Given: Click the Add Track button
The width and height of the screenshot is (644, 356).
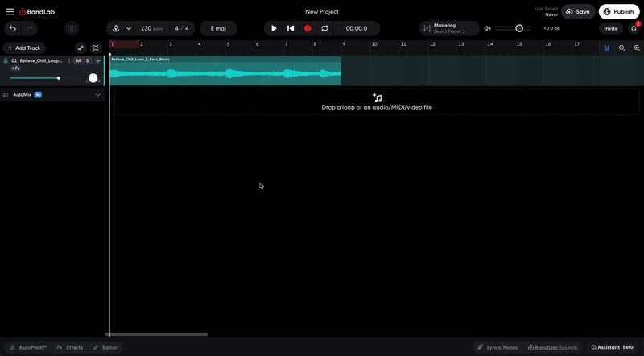Looking at the screenshot, I should pos(23,48).
